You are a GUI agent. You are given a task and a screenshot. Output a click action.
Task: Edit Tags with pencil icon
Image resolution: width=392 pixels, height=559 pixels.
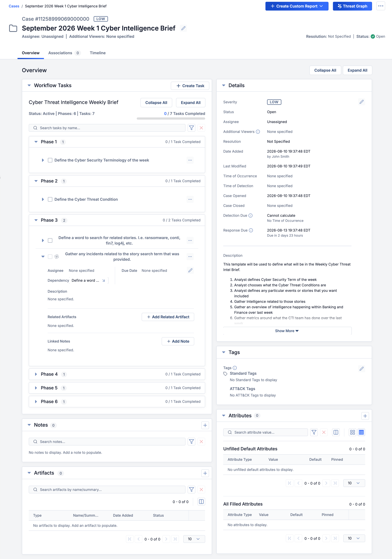(362, 369)
